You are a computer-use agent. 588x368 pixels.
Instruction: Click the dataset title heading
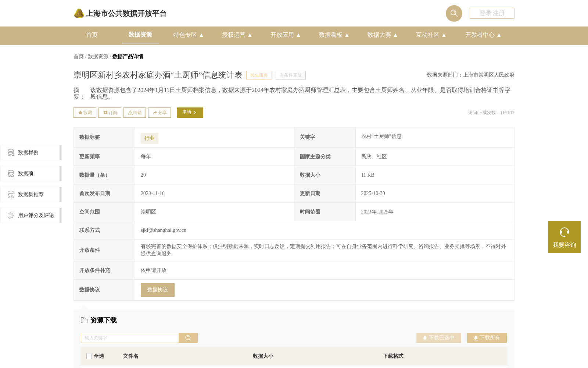158,75
